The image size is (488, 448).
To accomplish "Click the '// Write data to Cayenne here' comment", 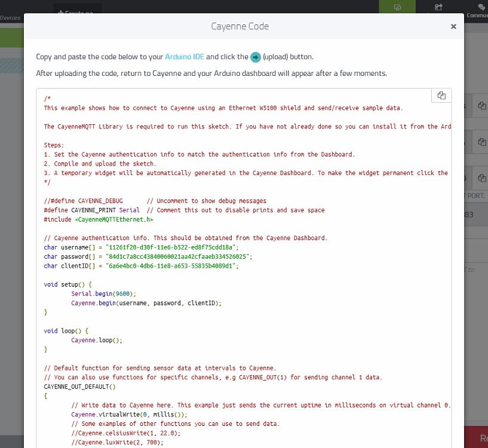I will click(261, 406).
